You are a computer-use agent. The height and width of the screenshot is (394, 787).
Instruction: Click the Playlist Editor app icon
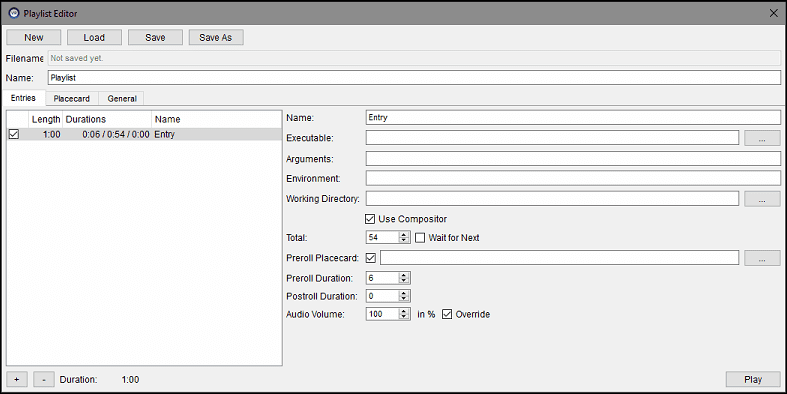(14, 13)
